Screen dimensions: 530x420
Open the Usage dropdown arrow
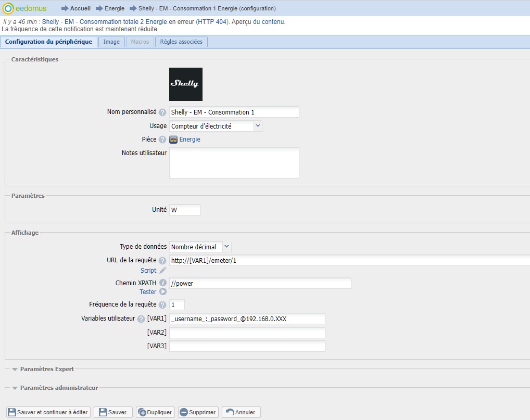tap(258, 126)
